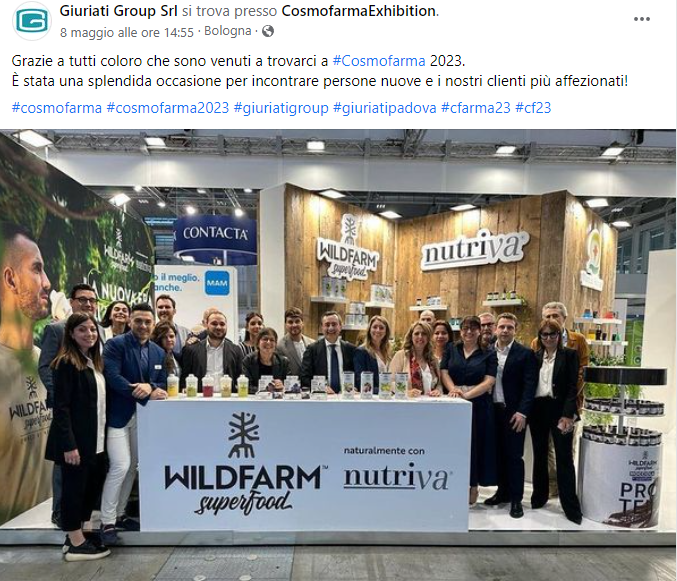Click the Wildfarm wall sign in the photo
This screenshot has width=677, height=581.
348,250
